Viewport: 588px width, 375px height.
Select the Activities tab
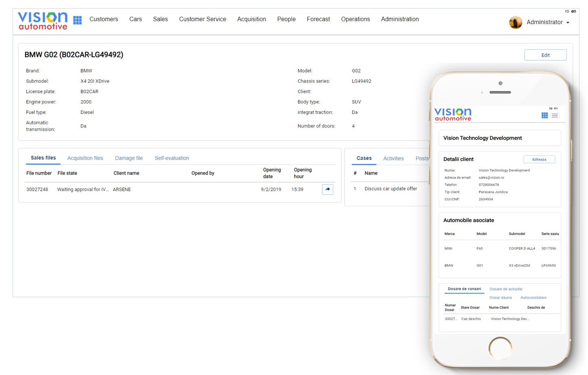pyautogui.click(x=393, y=159)
